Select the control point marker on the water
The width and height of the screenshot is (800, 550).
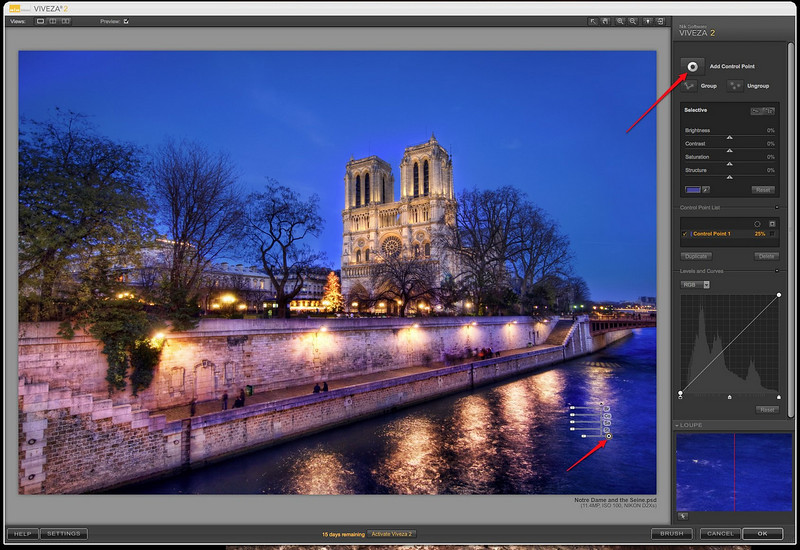click(609, 436)
